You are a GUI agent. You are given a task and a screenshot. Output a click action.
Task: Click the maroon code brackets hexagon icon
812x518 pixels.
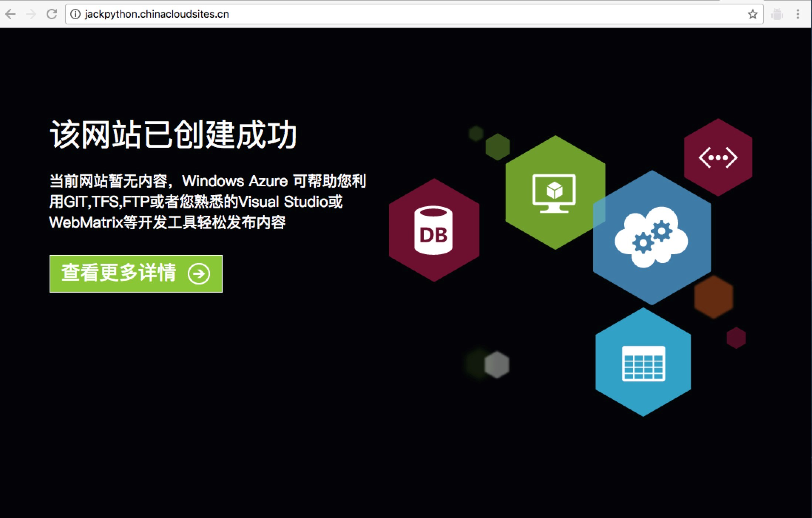(x=718, y=157)
